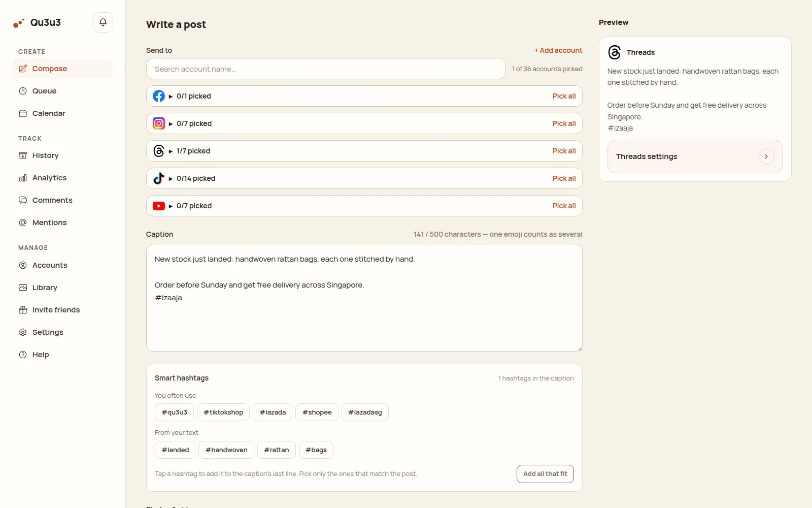Image resolution: width=812 pixels, height=508 pixels.
Task: Click the Instagram icon in accounts list
Action: [159, 123]
